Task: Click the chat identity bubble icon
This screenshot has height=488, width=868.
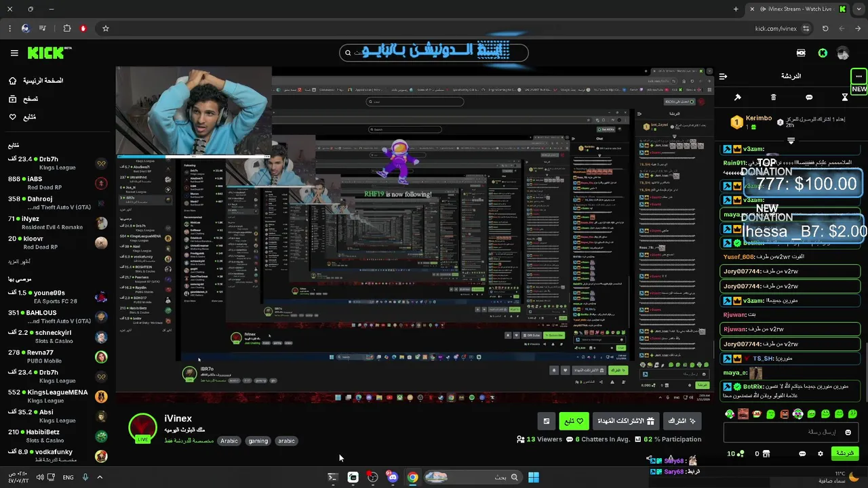Action: click(802, 453)
